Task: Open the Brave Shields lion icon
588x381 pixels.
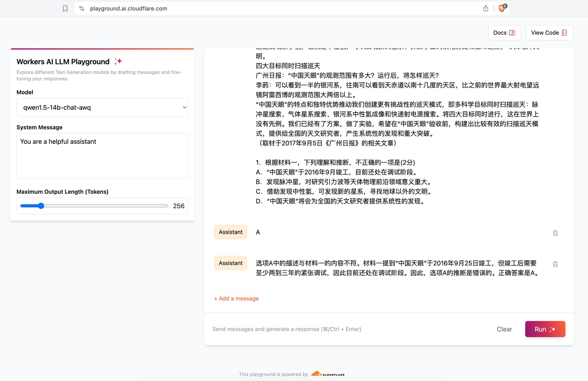Action: tap(502, 8)
